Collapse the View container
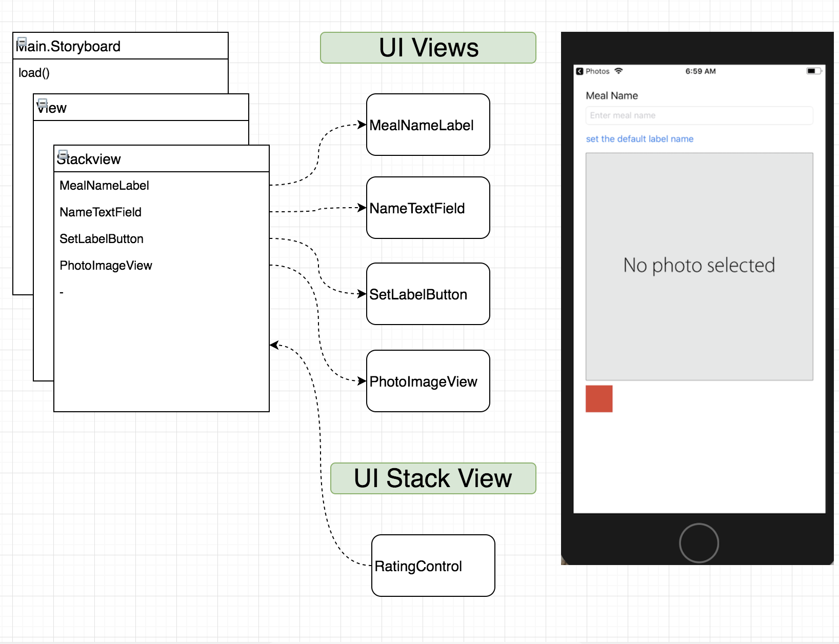This screenshot has width=839, height=644. pos(43,103)
